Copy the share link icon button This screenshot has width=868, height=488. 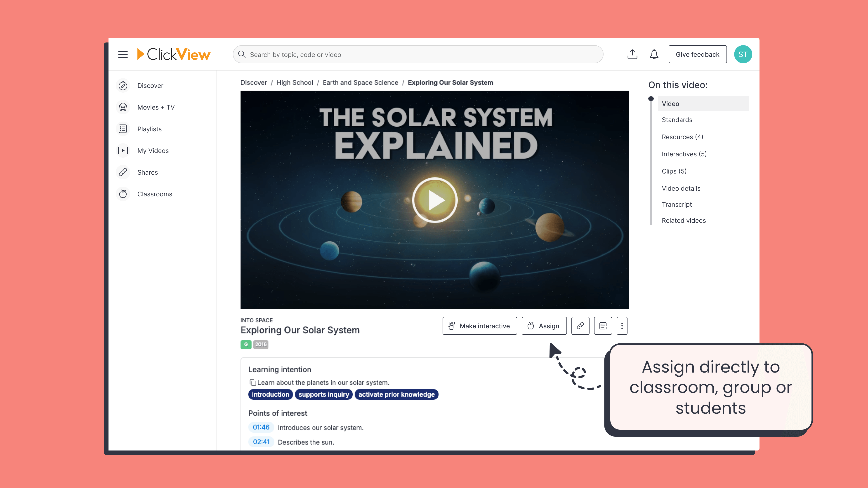tap(580, 326)
